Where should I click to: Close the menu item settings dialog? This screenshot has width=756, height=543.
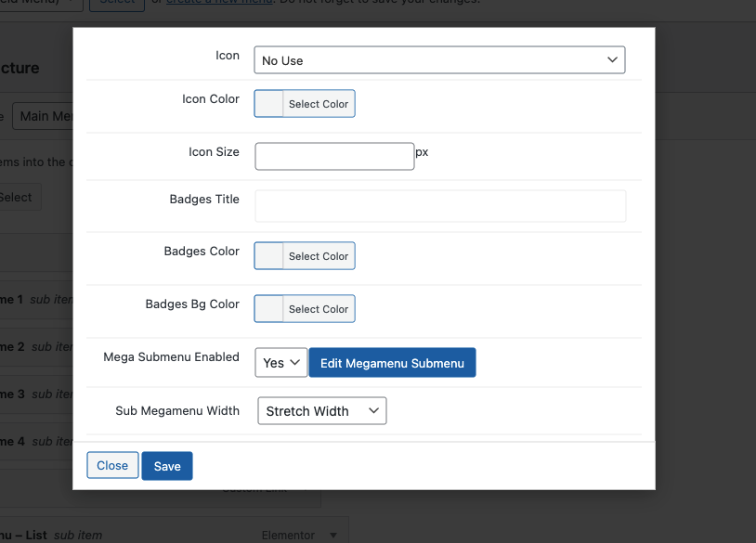(x=112, y=466)
